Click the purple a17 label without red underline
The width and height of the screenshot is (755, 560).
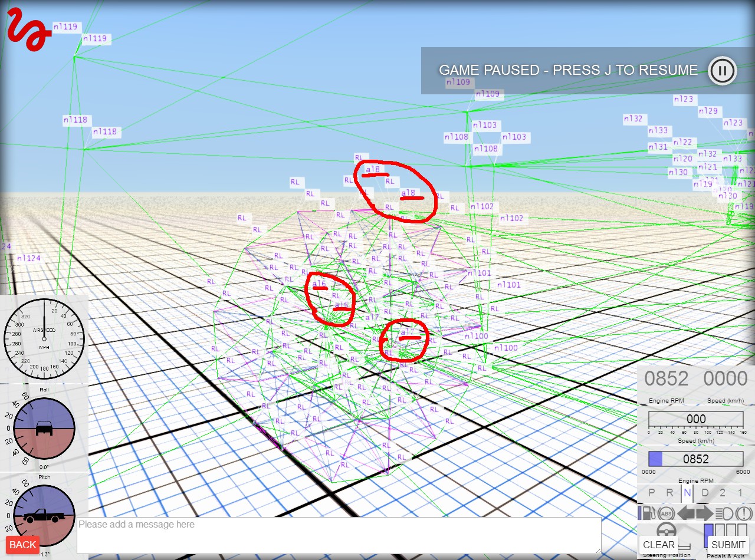(372, 318)
